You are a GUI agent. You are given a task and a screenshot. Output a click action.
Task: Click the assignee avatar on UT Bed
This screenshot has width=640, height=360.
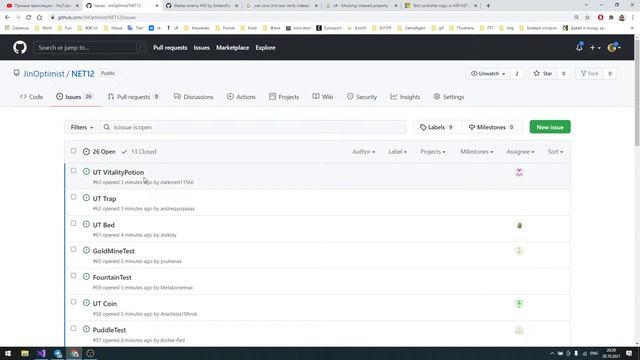pyautogui.click(x=519, y=225)
